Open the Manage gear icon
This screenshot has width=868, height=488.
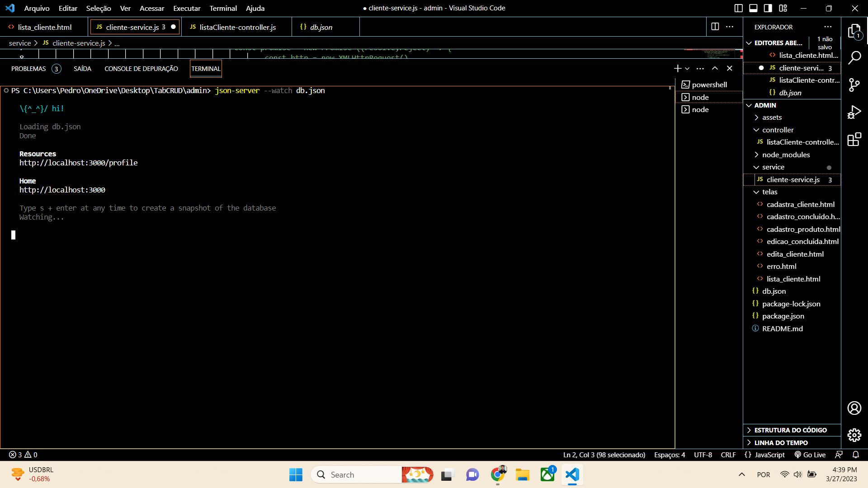coord(854,435)
